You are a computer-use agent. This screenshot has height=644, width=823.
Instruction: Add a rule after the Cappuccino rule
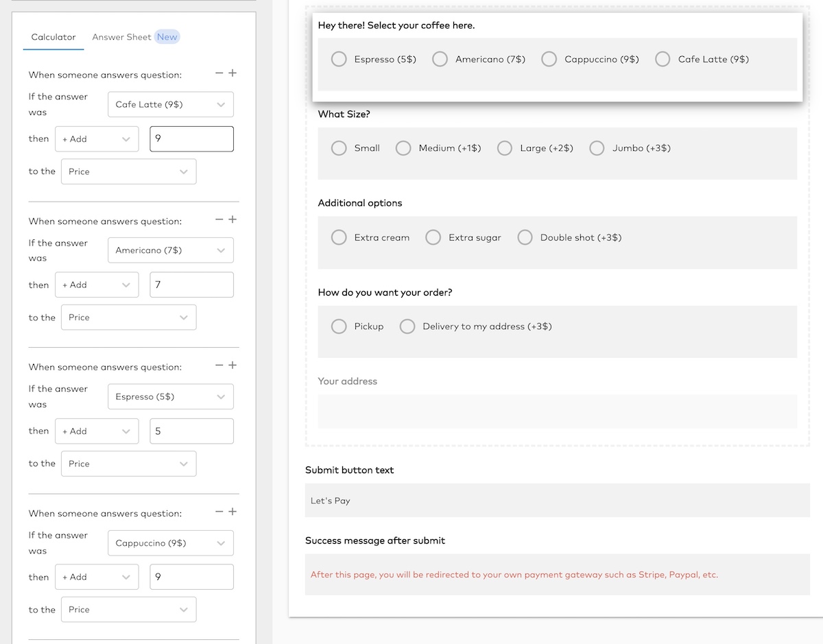coord(232,512)
